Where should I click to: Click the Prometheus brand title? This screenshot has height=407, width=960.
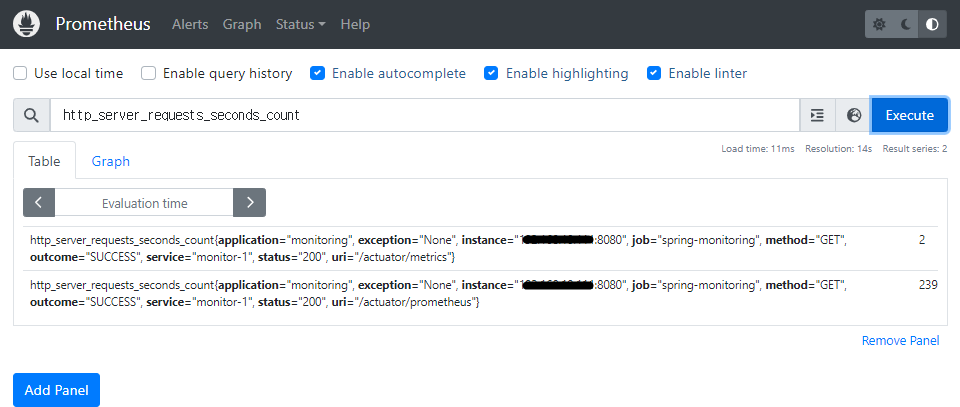click(x=103, y=24)
